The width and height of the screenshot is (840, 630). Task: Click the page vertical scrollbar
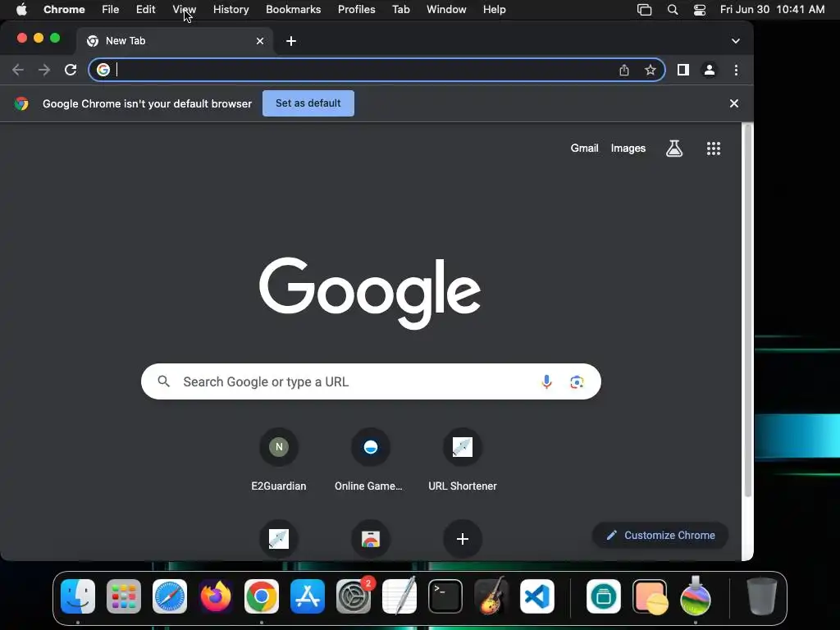point(747,311)
